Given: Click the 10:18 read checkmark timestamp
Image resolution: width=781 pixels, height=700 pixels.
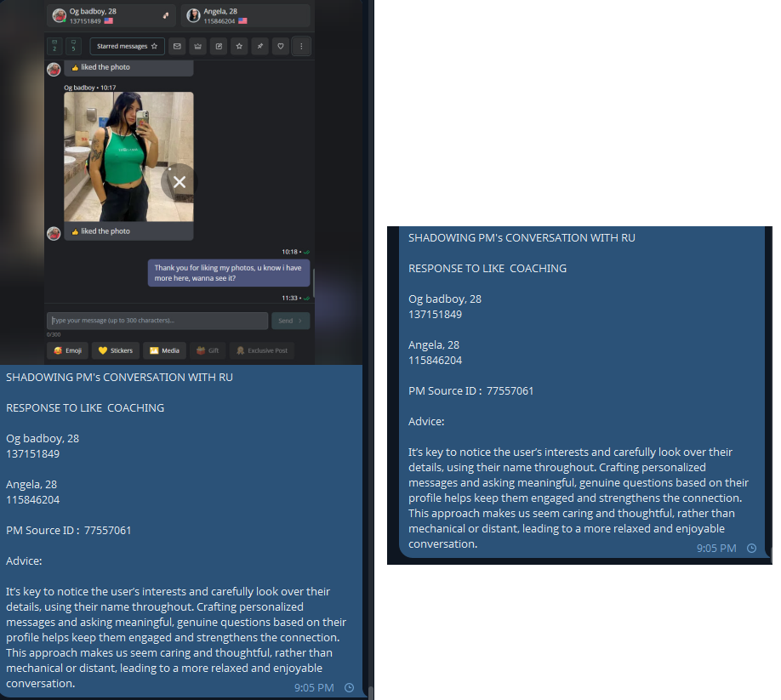Looking at the screenshot, I should [296, 252].
